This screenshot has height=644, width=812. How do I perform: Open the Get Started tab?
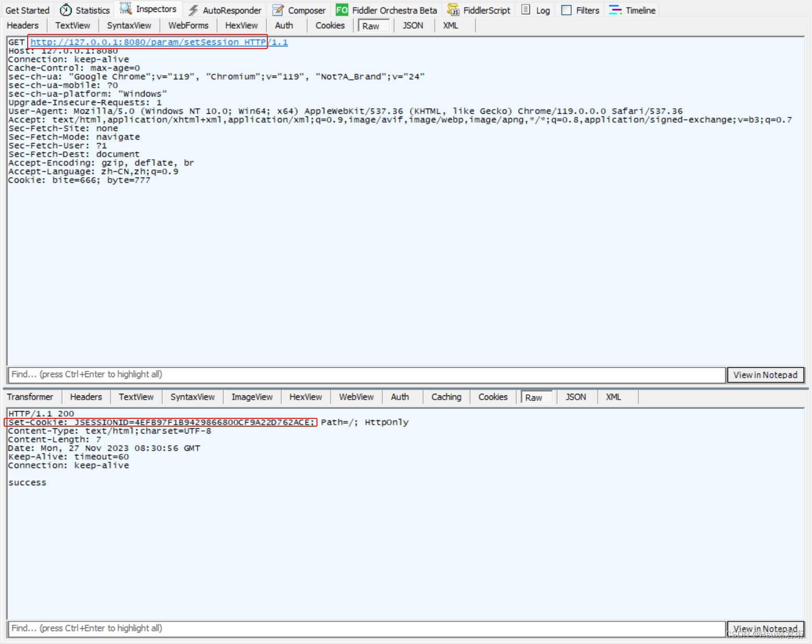click(27, 10)
